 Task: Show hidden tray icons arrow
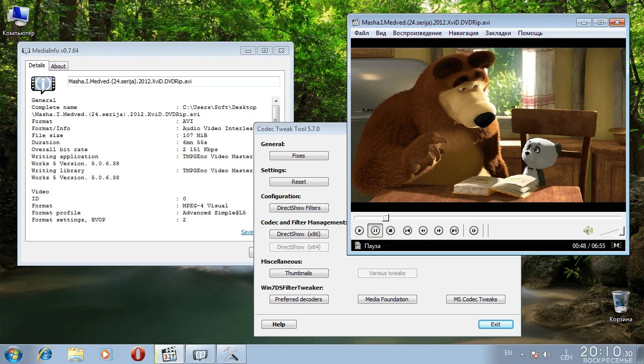[x=522, y=354]
